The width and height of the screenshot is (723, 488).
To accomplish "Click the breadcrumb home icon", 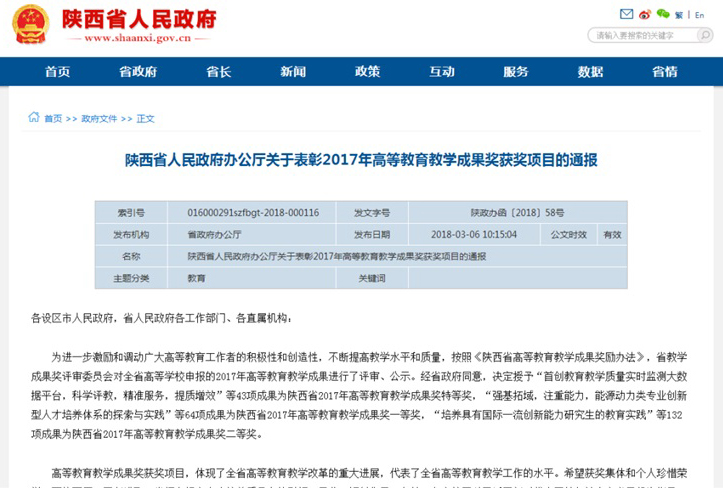I will pyautogui.click(x=34, y=118).
